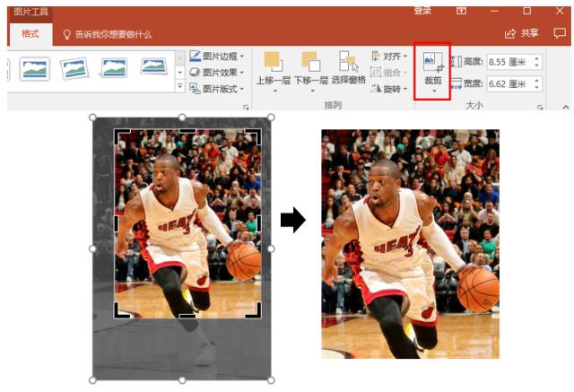Screen dimensions: 574x392
Task: Expand 上移一层 dropdown arrow
Action: coord(275,91)
